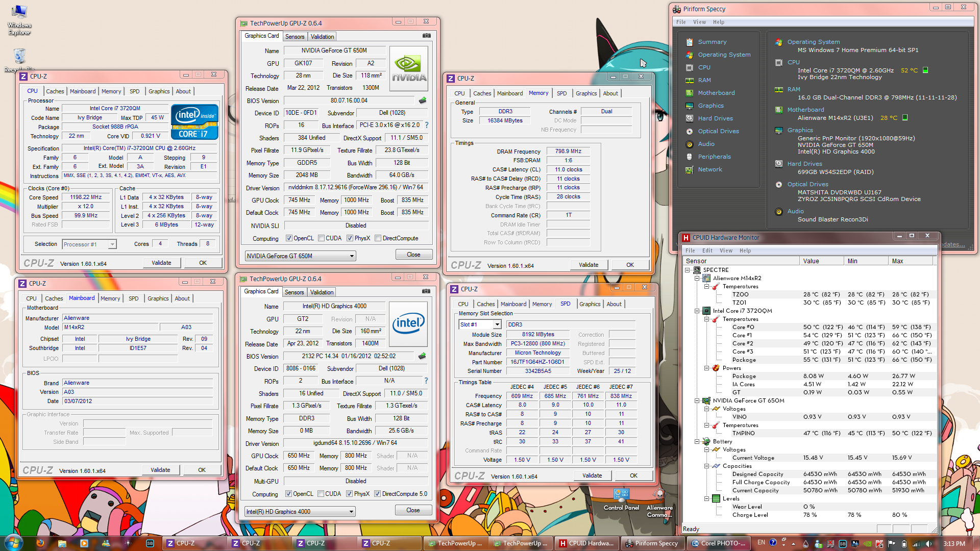Toggle PhysX checkbox in Intel HD GPU-Z
This screenshot has height=551, width=980.
349,494
